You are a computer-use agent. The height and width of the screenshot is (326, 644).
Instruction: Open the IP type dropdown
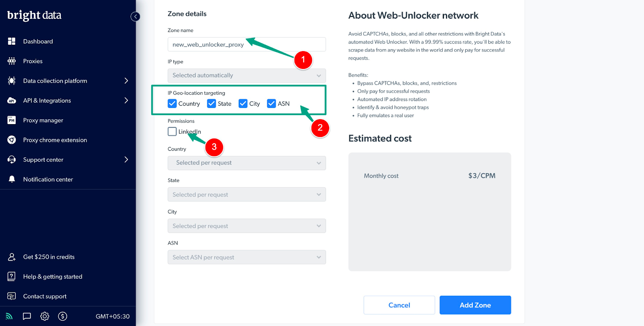[246, 75]
